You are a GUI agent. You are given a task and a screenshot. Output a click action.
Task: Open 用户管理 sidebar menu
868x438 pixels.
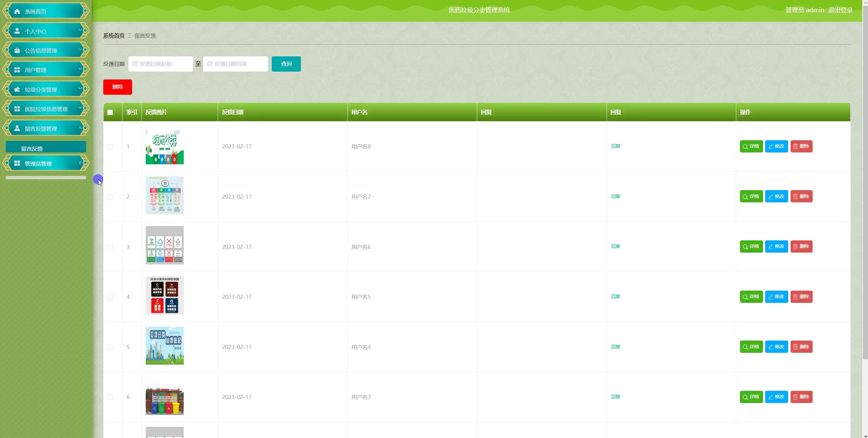point(46,70)
